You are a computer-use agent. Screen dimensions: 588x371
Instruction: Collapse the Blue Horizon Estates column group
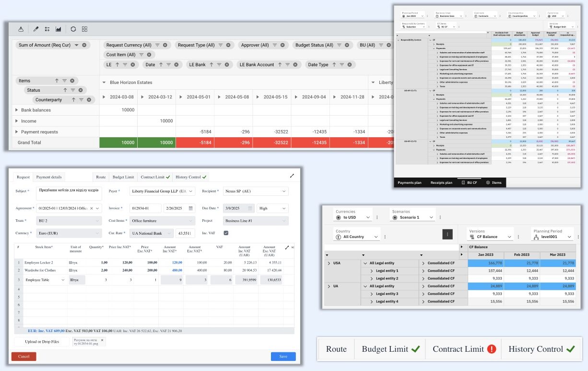coord(104,83)
